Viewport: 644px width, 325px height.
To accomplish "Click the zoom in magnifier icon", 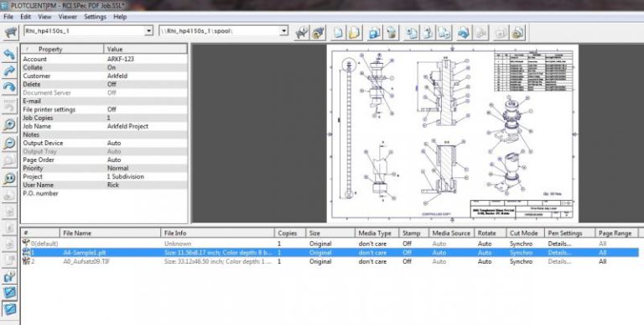I will coord(9,124).
